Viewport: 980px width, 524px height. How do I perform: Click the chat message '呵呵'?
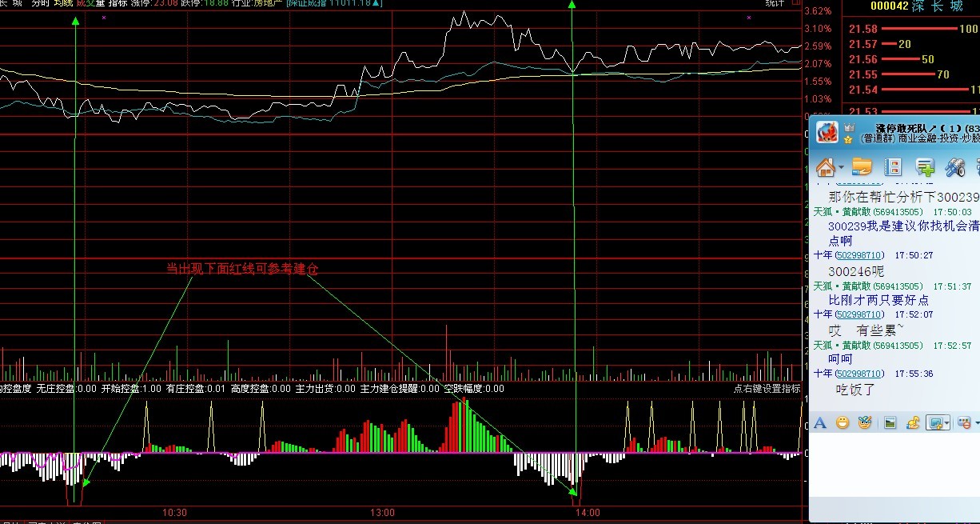click(x=841, y=360)
